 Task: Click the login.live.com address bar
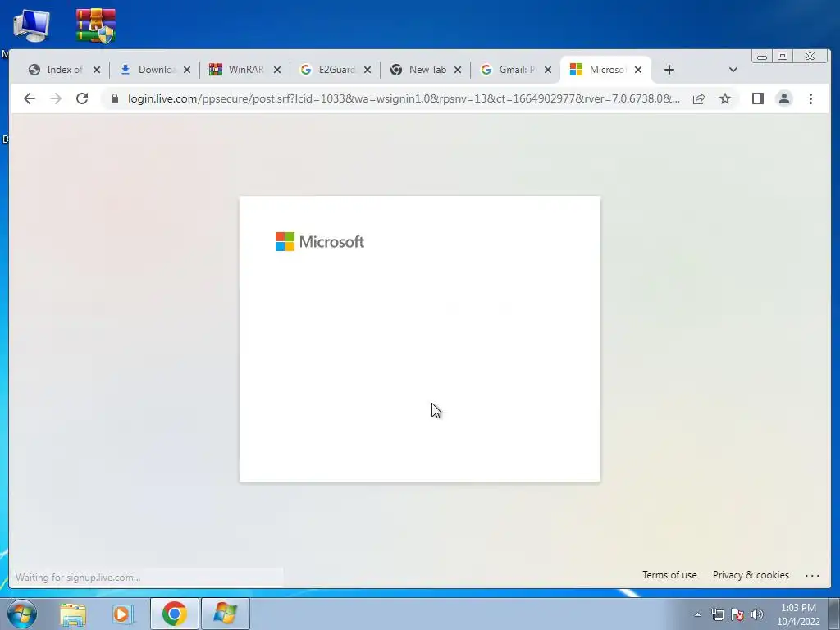coord(404,98)
